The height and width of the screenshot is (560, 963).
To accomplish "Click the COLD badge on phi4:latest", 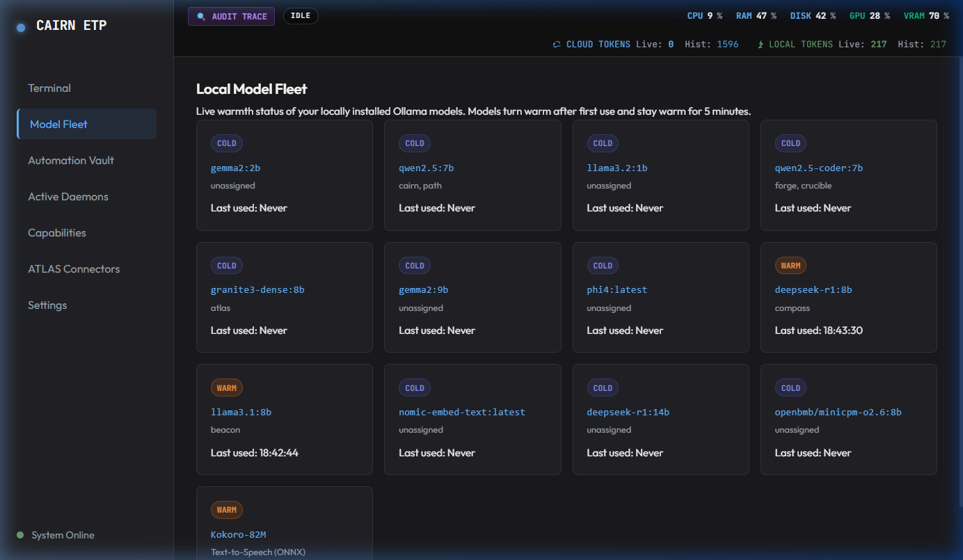I will pyautogui.click(x=603, y=266).
